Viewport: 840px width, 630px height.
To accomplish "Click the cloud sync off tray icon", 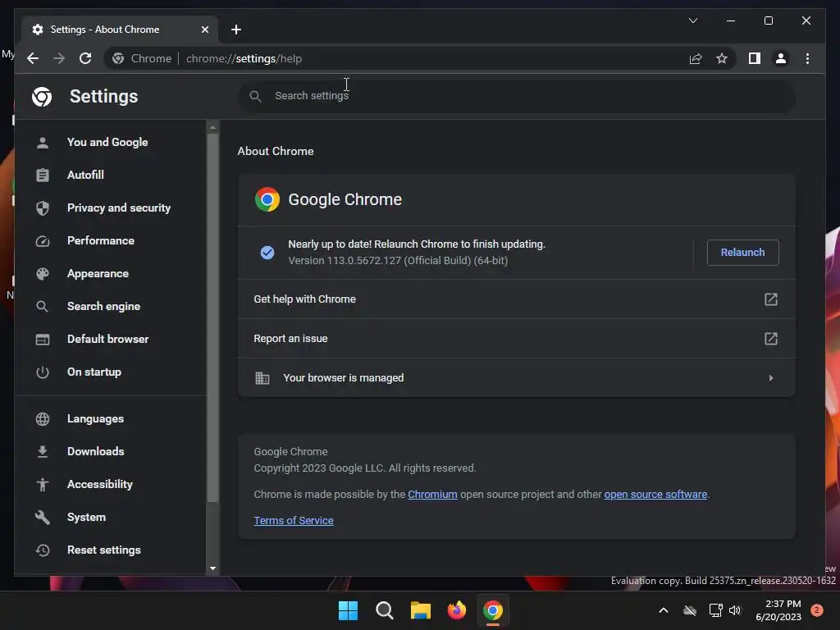I will click(690, 610).
